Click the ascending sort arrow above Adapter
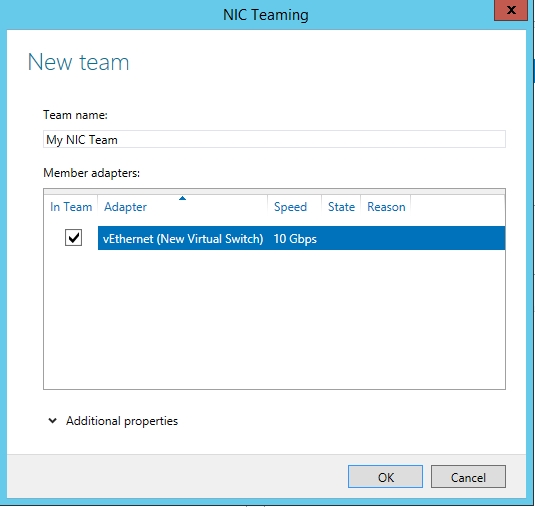Screen dimensions: 535x507 (183, 198)
